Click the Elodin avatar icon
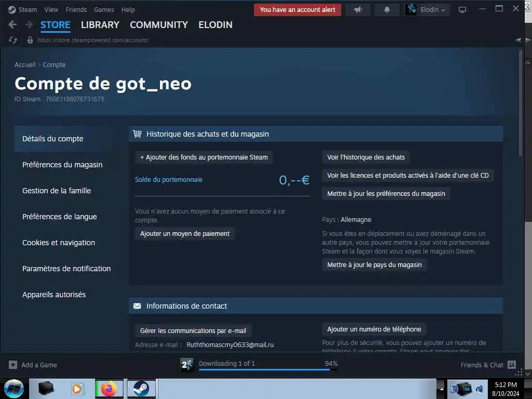This screenshot has height=399, width=532. click(x=411, y=9)
